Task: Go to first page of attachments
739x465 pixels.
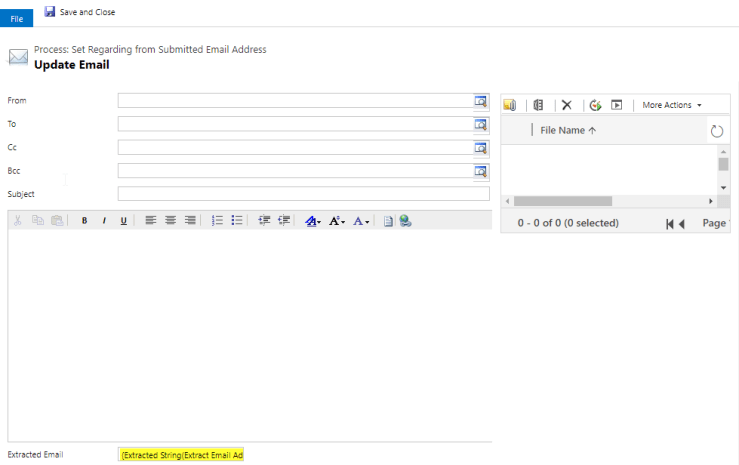Action: [670, 224]
